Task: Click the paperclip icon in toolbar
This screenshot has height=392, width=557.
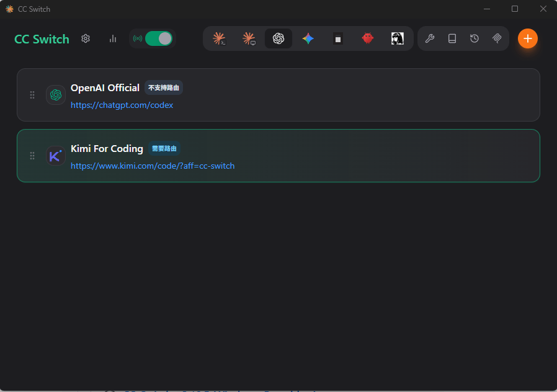Action: point(497,38)
